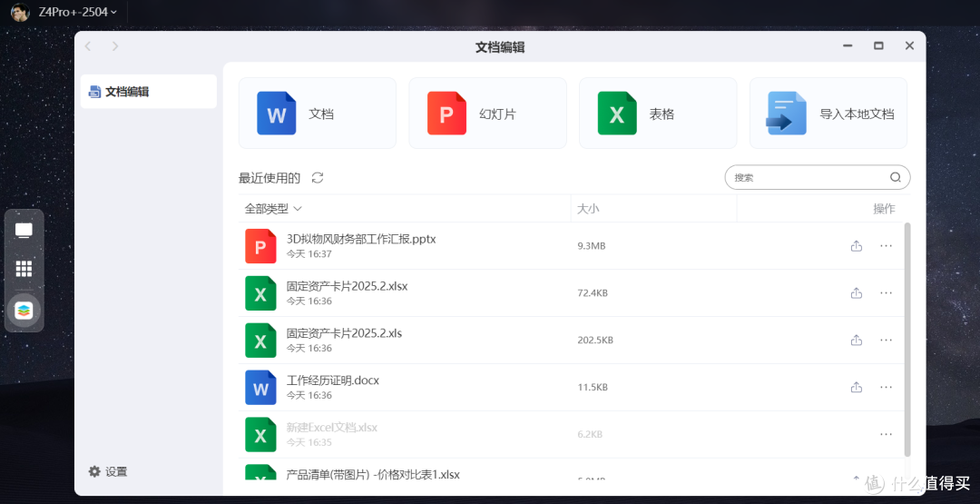
Task: Open more options for 工作经历证明.docx
Action: tap(886, 387)
